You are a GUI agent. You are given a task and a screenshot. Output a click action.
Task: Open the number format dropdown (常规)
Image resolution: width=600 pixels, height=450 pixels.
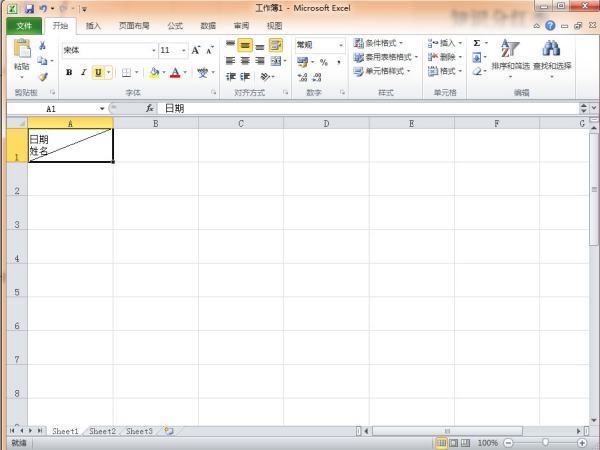(341, 45)
